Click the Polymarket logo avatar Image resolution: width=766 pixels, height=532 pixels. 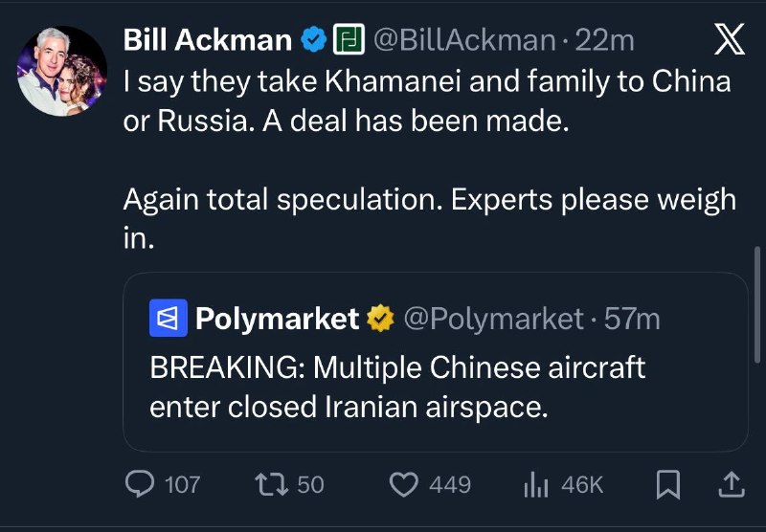tap(168, 319)
